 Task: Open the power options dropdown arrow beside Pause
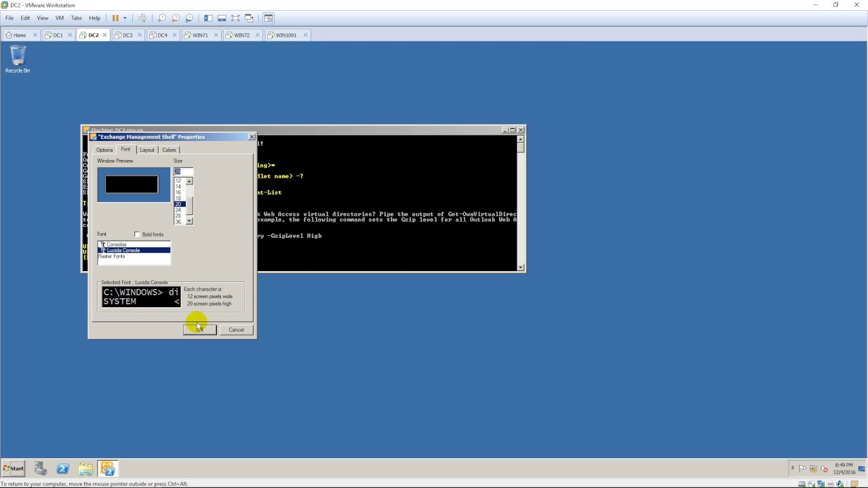click(x=125, y=18)
